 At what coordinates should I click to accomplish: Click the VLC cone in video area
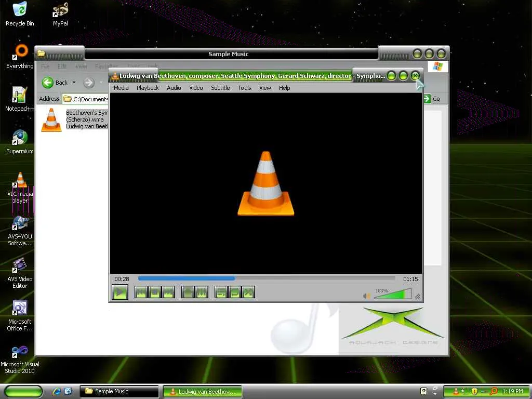[x=265, y=183]
